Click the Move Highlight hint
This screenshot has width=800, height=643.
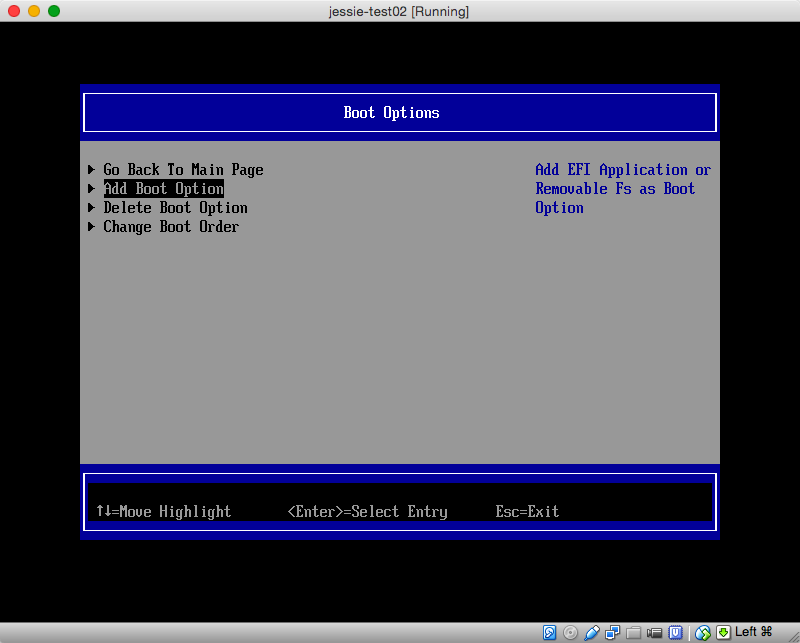(164, 511)
